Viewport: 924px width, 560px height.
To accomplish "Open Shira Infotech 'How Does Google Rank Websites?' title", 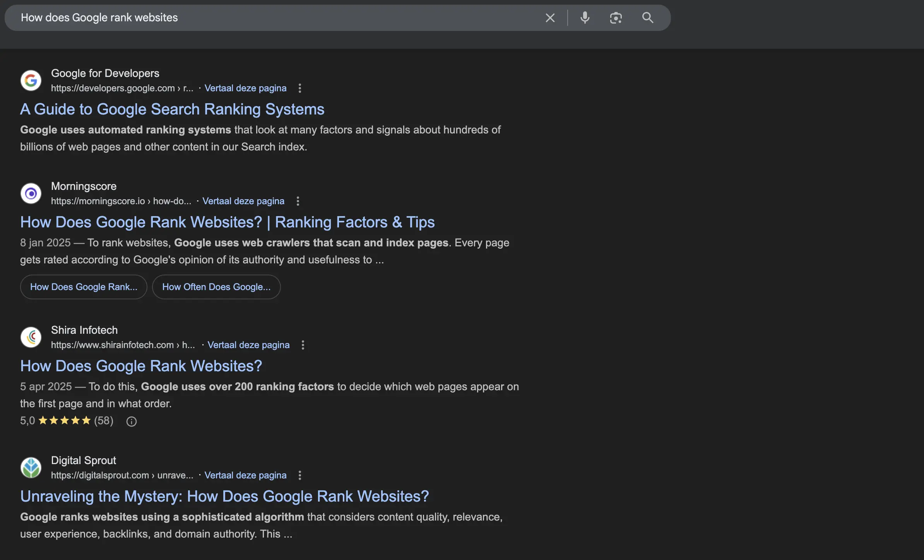I will [x=141, y=366].
